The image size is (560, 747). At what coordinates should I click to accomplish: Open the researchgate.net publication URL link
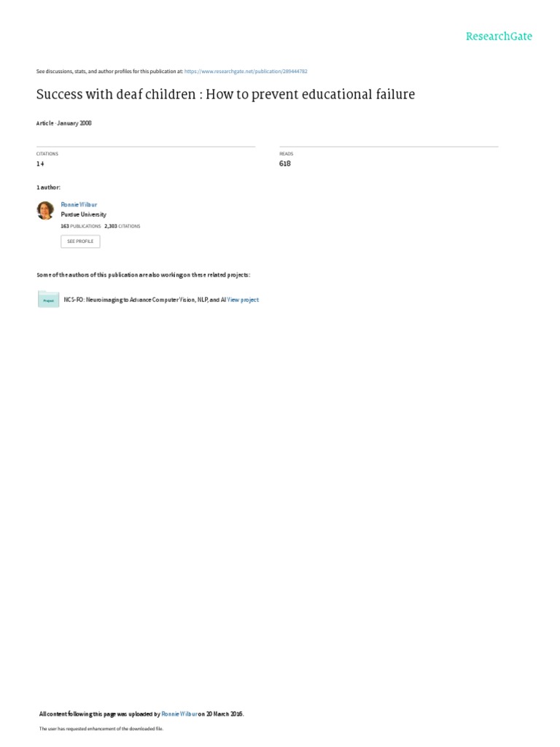click(246, 71)
